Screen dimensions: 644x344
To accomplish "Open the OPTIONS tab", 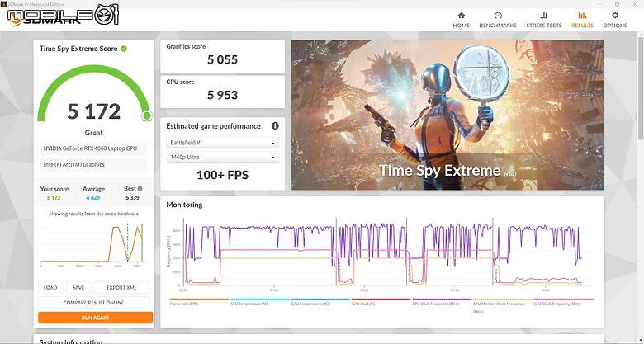I will (615, 20).
